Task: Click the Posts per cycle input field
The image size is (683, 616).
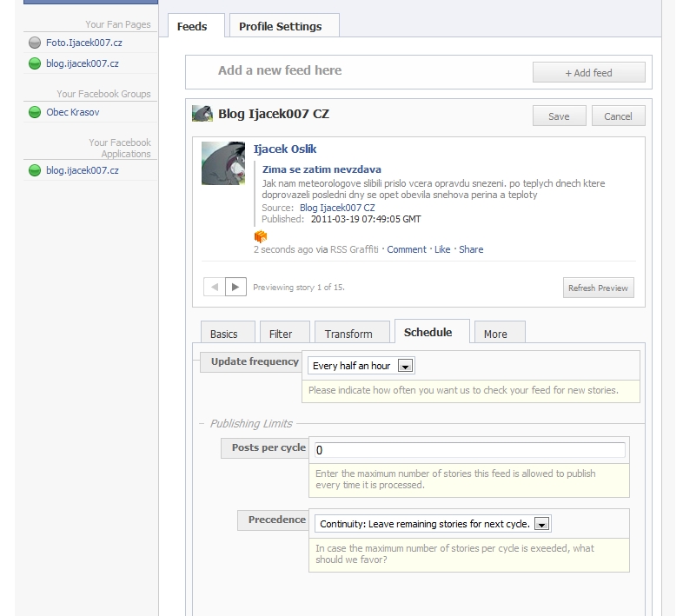Action: pyautogui.click(x=468, y=450)
